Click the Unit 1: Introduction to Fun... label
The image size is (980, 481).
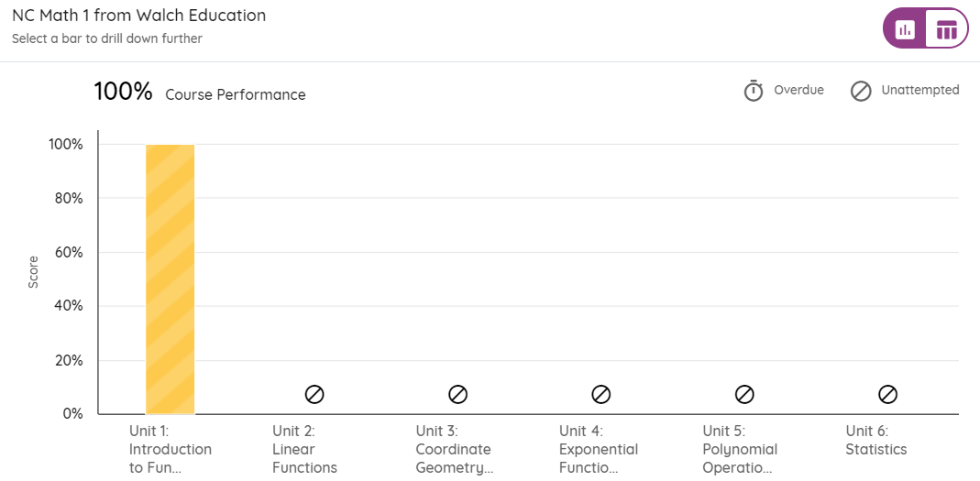[x=170, y=449]
